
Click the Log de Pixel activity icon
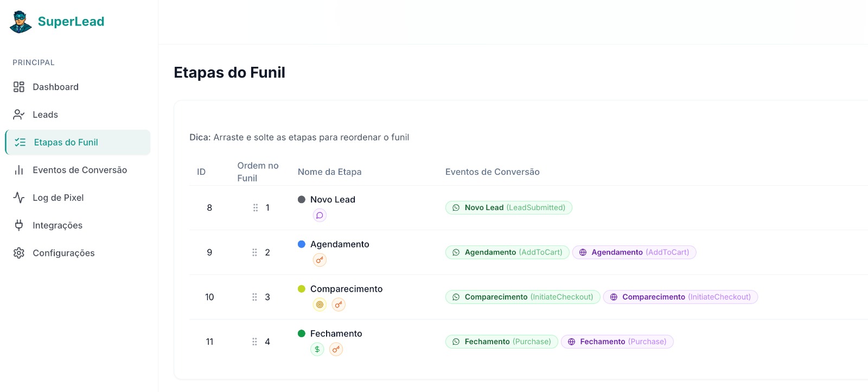click(x=19, y=198)
